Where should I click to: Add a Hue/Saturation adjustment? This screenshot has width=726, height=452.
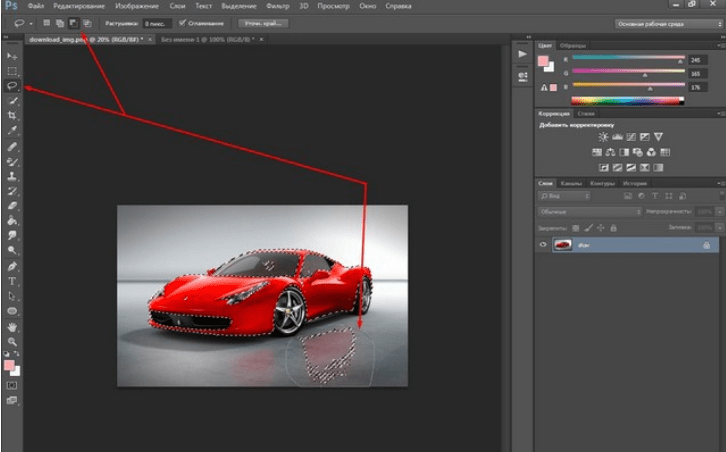597,152
